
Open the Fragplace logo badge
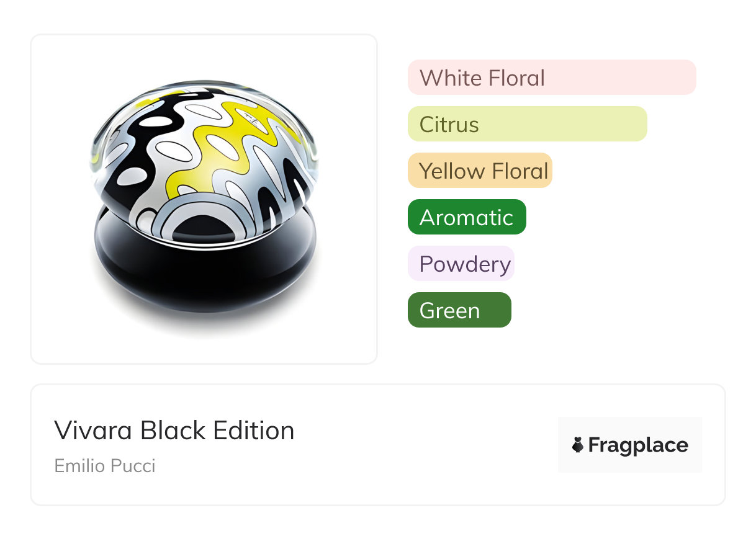pos(629,445)
